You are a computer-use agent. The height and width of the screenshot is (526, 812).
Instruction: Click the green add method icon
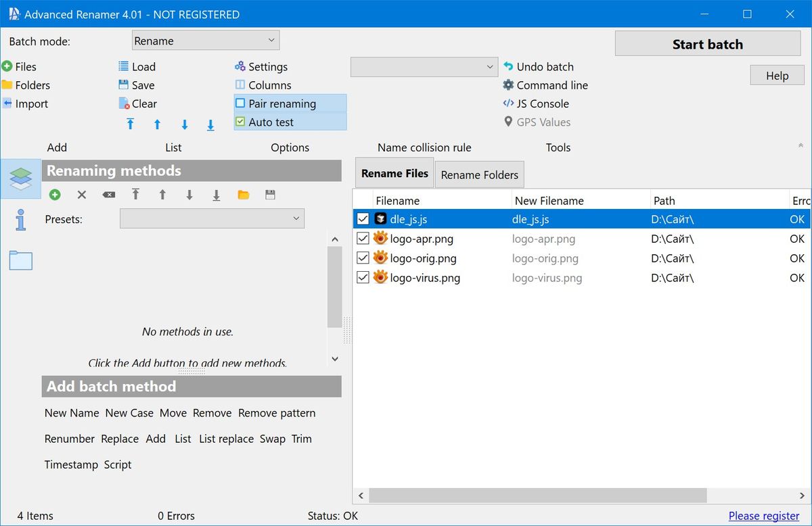pos(55,195)
